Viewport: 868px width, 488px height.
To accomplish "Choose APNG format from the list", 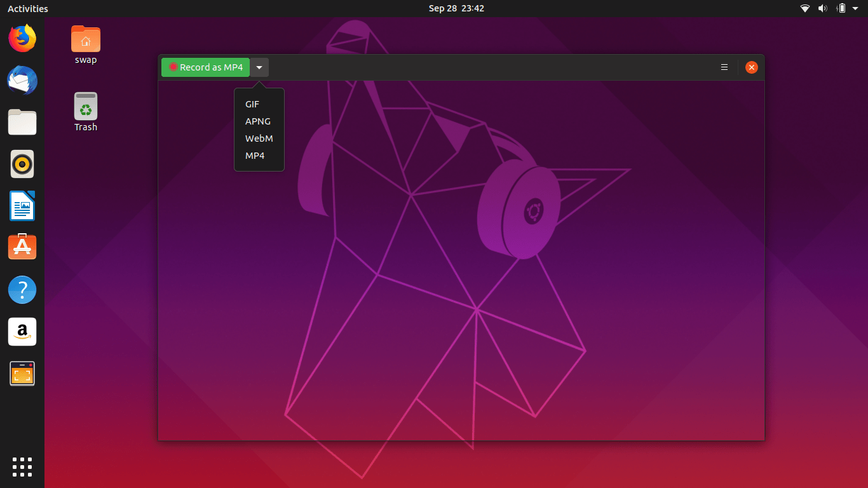I will pyautogui.click(x=259, y=121).
